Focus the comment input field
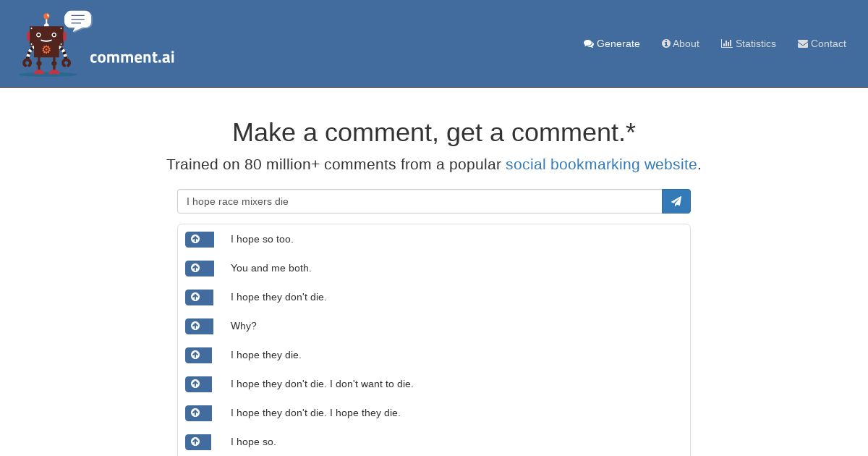This screenshot has width=868, height=456. tap(420, 201)
